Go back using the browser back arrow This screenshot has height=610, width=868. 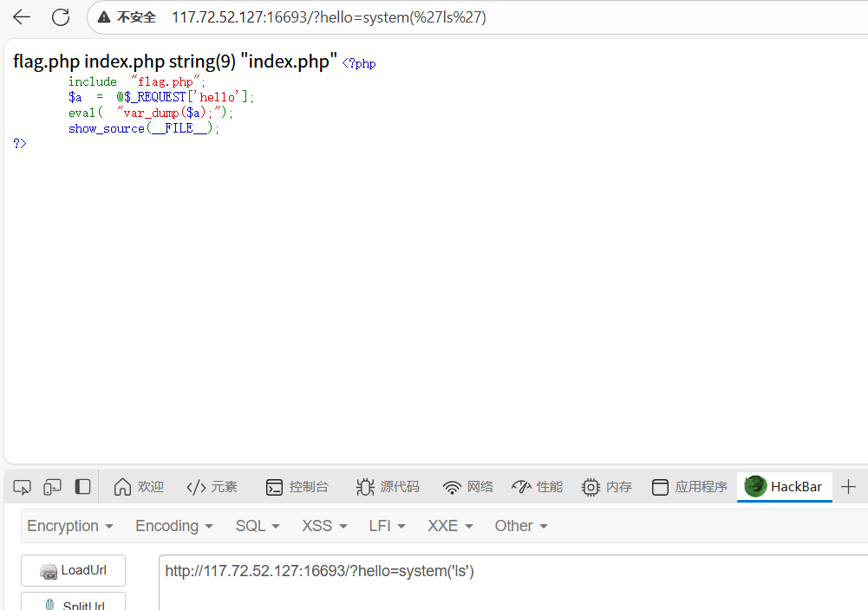pos(22,17)
